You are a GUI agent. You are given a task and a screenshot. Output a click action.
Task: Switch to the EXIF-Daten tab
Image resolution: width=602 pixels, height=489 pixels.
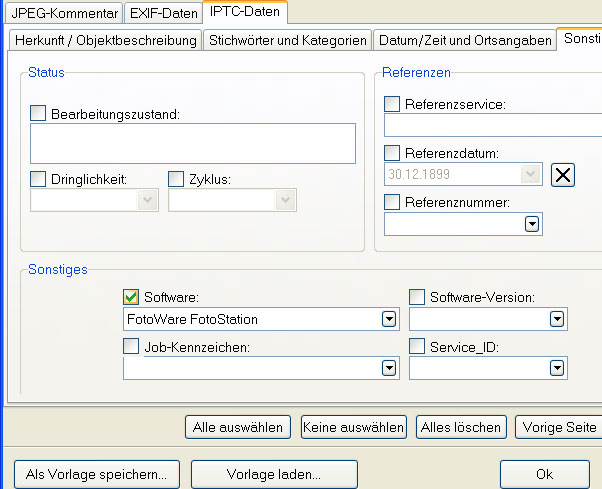tap(164, 12)
